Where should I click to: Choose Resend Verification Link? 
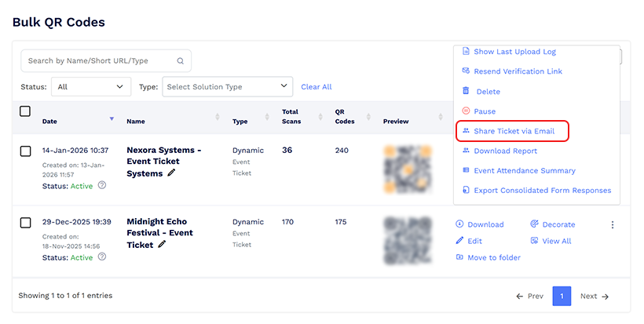512,71
